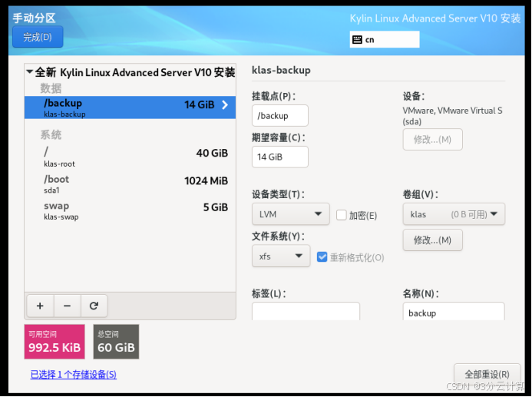Image resolution: width=532 pixels, height=397 pixels.
Task: Collapse the 全新 Kylin Linux installation tree
Action: pos(30,72)
